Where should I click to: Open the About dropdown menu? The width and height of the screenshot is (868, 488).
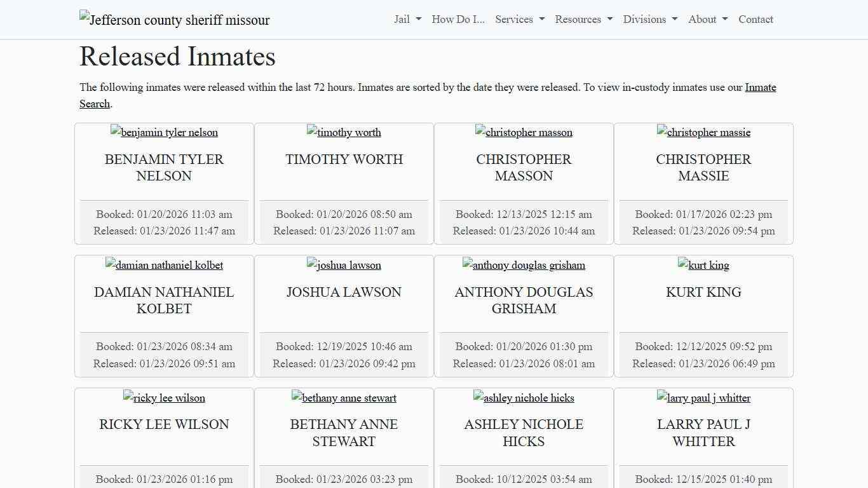coord(708,19)
